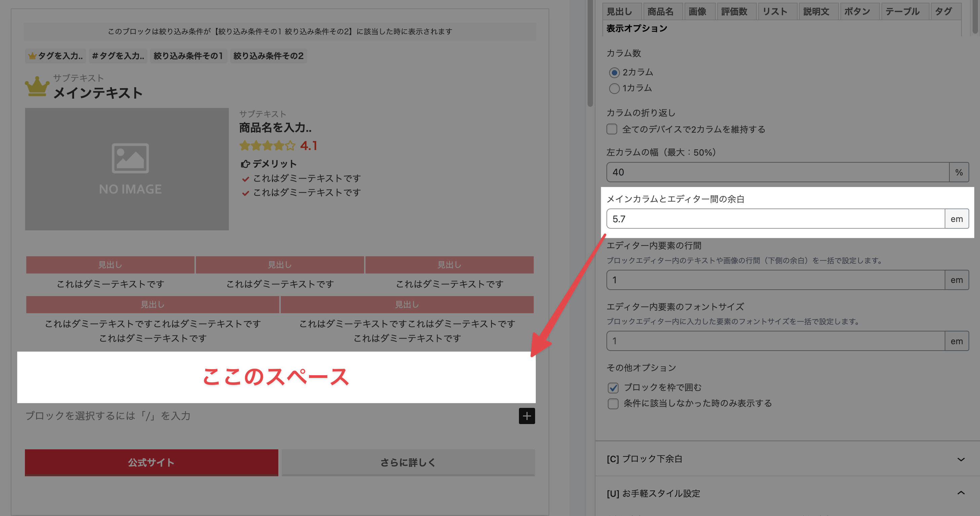Select the 絞り込み条件その2 tag
980x516 pixels.
268,56
